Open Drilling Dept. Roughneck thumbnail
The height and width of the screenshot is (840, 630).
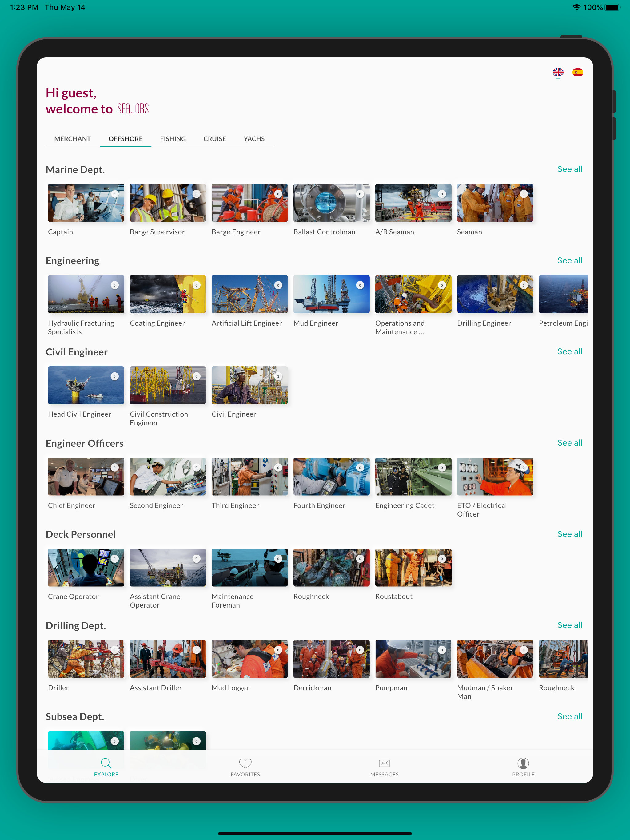563,659
